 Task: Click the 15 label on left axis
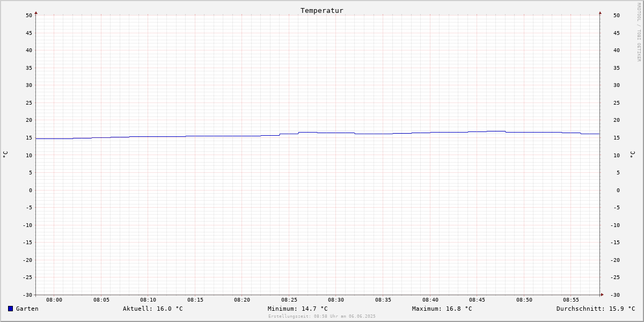(29, 138)
